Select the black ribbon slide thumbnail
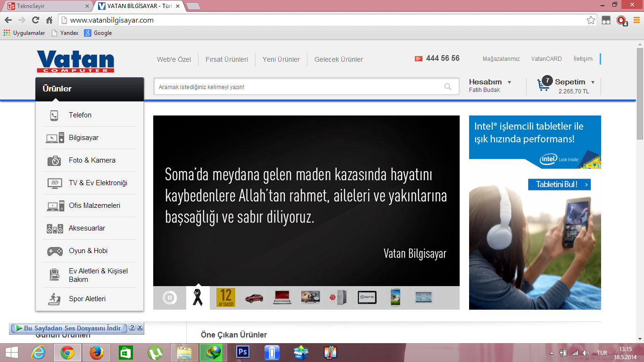644x362 pixels. click(198, 297)
